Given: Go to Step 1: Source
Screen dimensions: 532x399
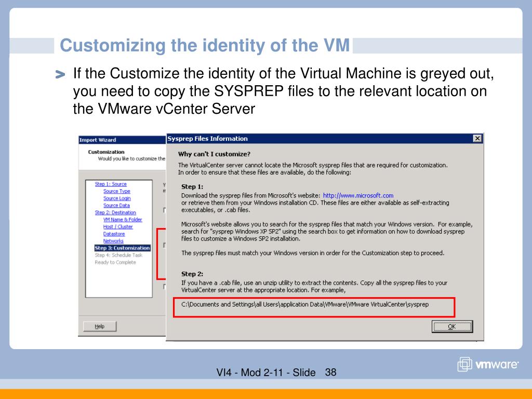Looking at the screenshot, I should pos(111,184).
